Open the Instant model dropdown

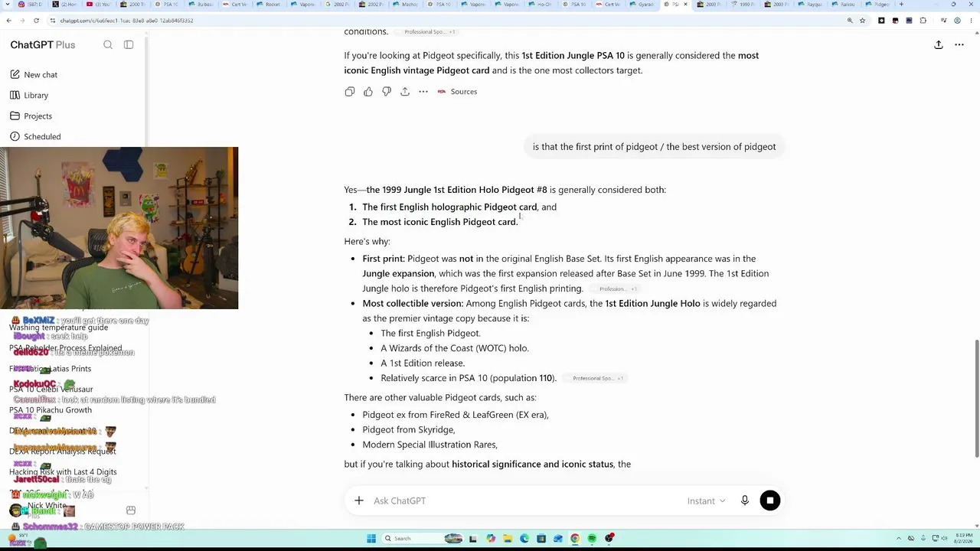pyautogui.click(x=706, y=500)
